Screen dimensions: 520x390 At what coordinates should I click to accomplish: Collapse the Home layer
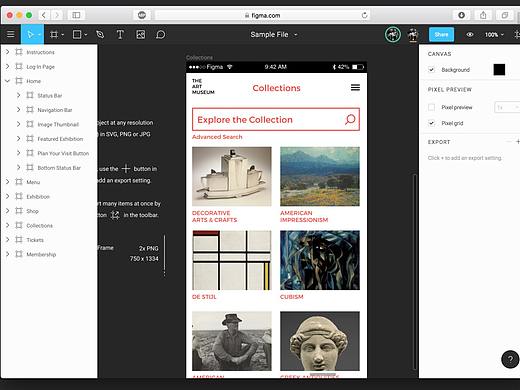click(x=7, y=81)
